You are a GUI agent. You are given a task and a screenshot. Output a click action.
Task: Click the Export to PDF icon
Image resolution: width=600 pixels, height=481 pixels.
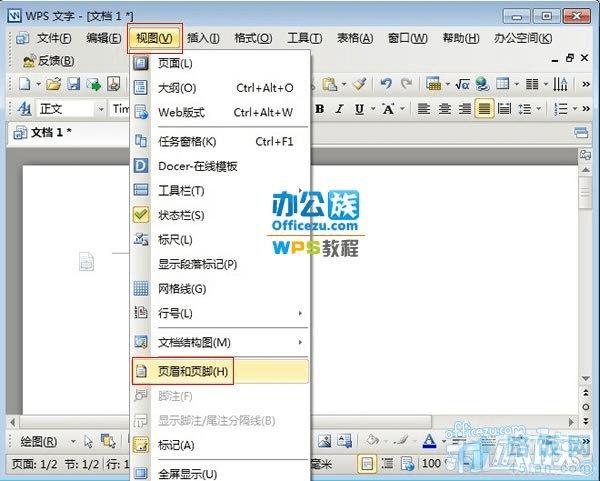click(x=114, y=84)
